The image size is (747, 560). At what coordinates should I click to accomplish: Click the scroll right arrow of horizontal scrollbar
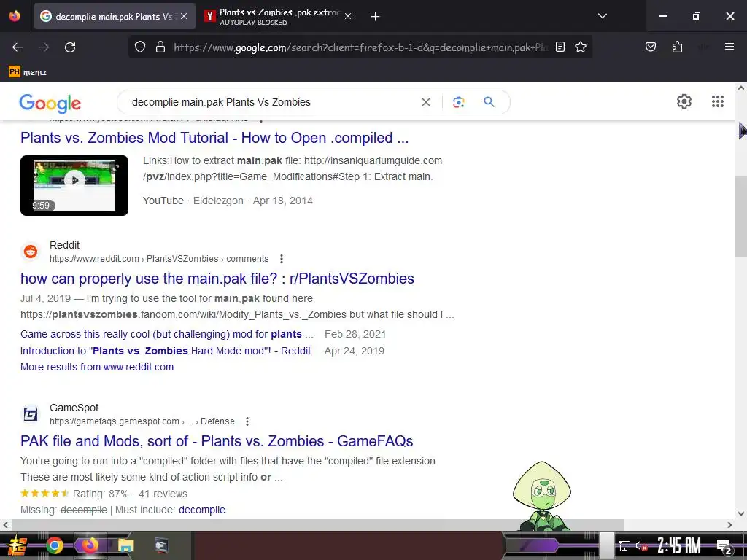pos(729,525)
